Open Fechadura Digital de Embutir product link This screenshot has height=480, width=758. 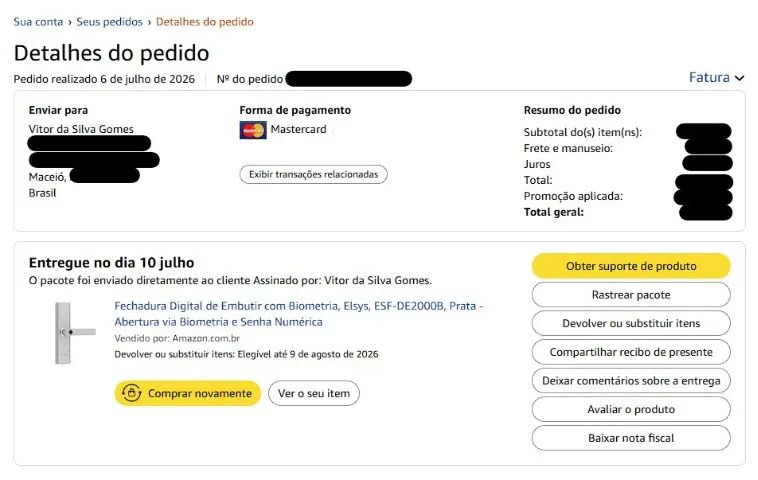coord(299,314)
